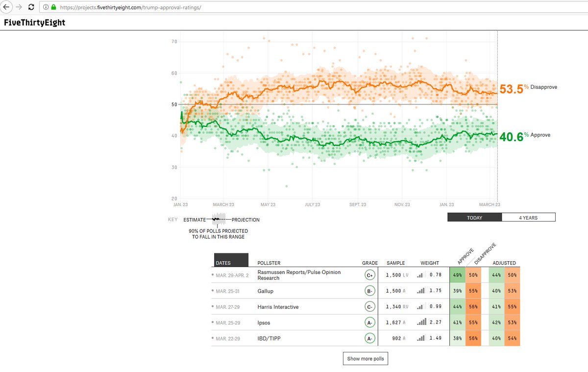Click the MAR. 22-29 date cell
This screenshot has width=588, height=372.
coord(227,338)
